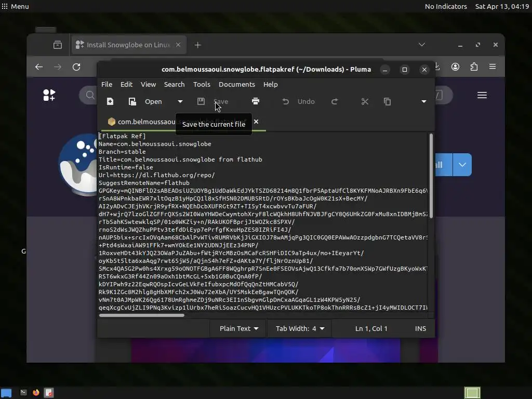Click the browser account profile icon
This screenshot has height=399, width=532.
pos(455,67)
